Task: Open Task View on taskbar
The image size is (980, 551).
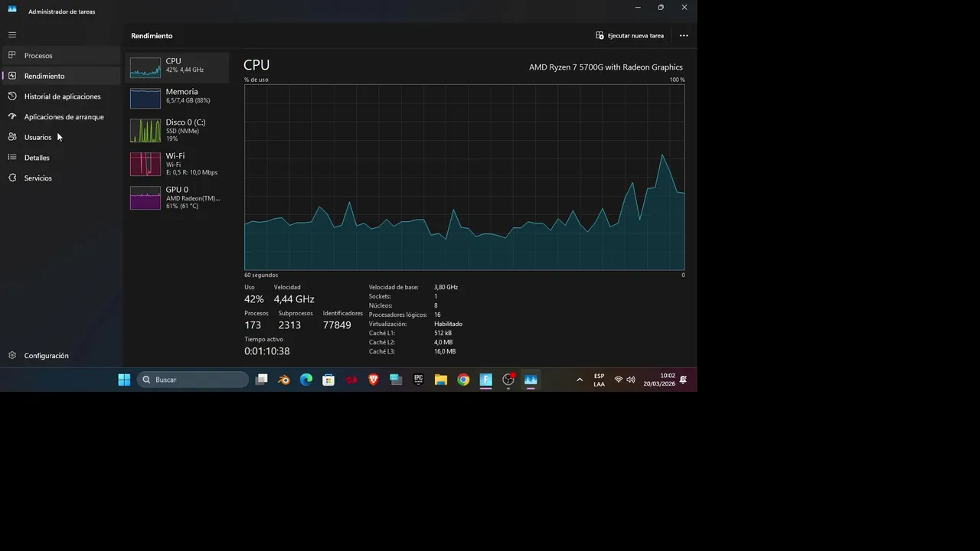Action: [x=262, y=380]
